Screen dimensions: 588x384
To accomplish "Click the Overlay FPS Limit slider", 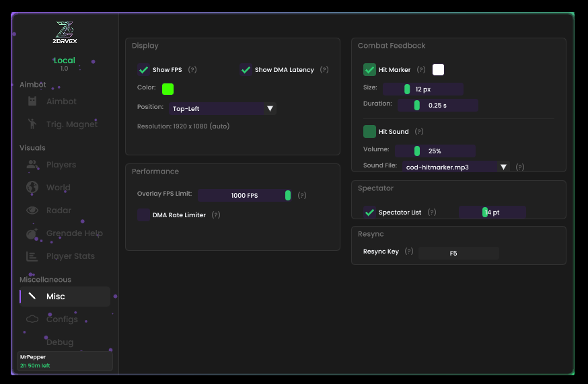I will point(244,195).
